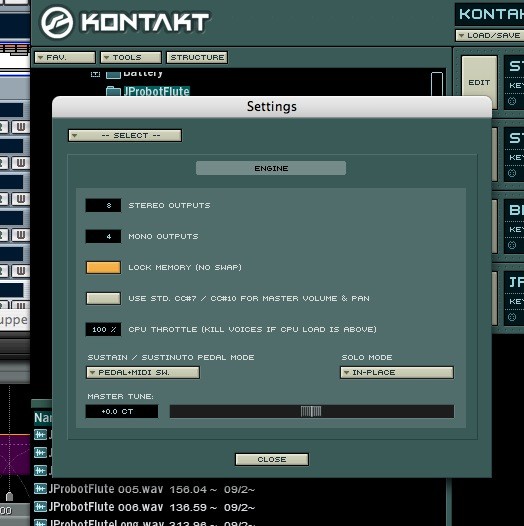Open the Solo Mode IN-PLACE dropdown

click(x=397, y=372)
